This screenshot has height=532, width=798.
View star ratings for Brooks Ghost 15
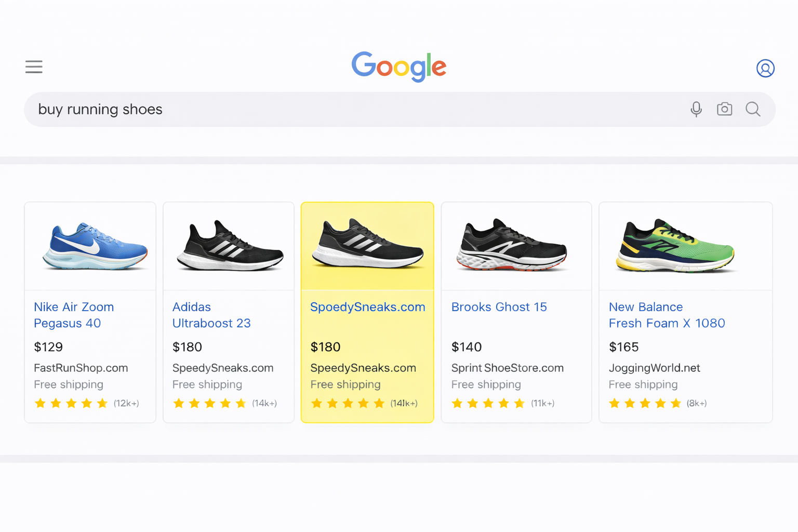pos(488,403)
